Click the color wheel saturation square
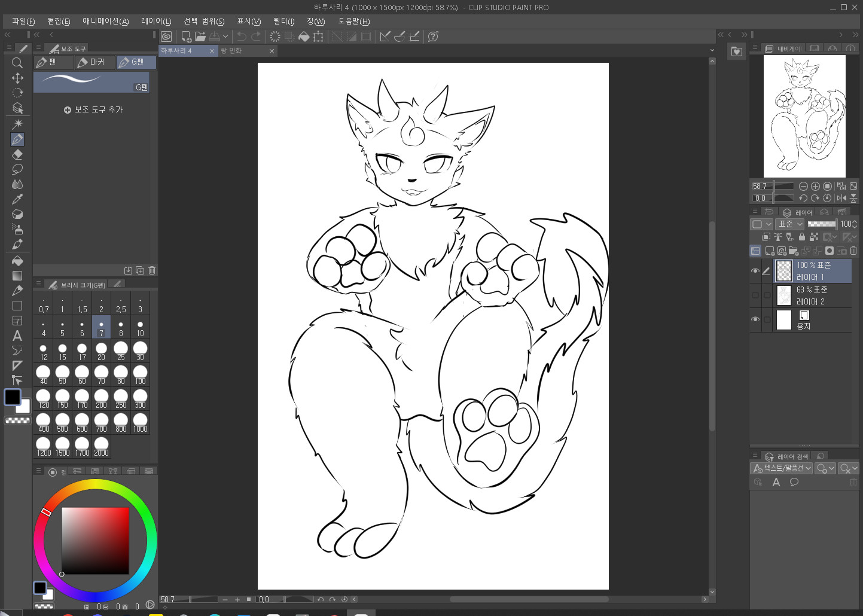Screen dimensions: 863x616 tap(95, 541)
